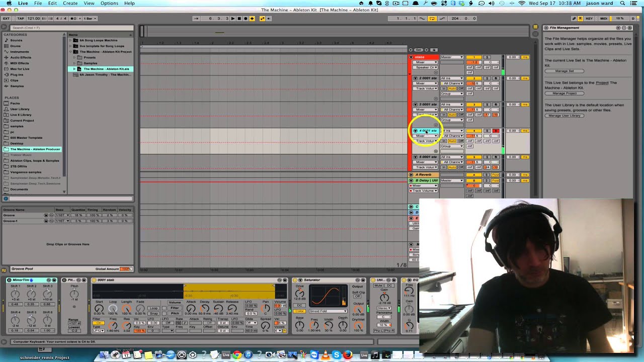Toggle track 2 activator button
644x362 pixels.
(474, 78)
